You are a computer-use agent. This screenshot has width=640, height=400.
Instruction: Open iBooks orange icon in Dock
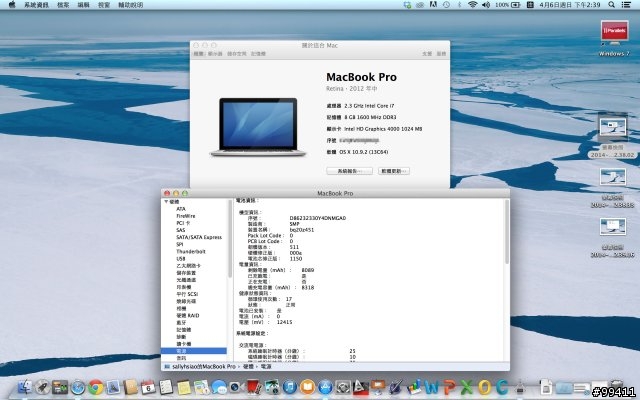click(x=307, y=387)
